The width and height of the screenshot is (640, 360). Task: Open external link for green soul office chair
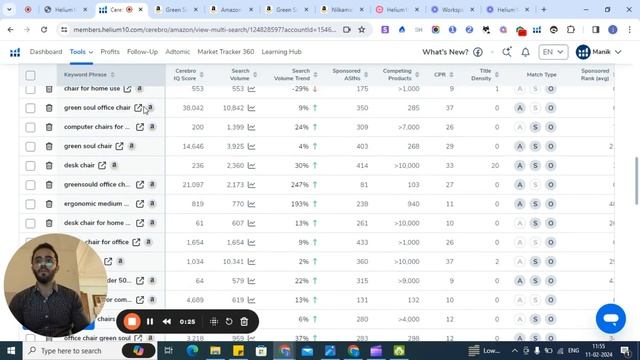[x=138, y=108]
